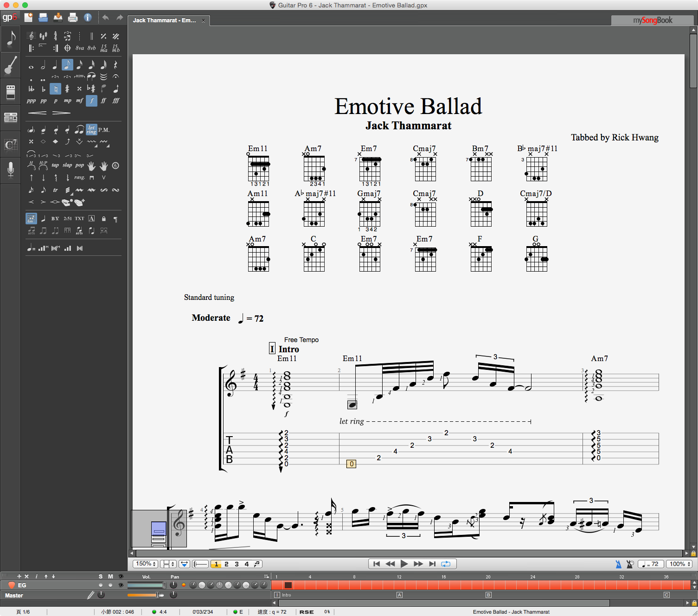Click the print icon in toolbar

tap(73, 18)
